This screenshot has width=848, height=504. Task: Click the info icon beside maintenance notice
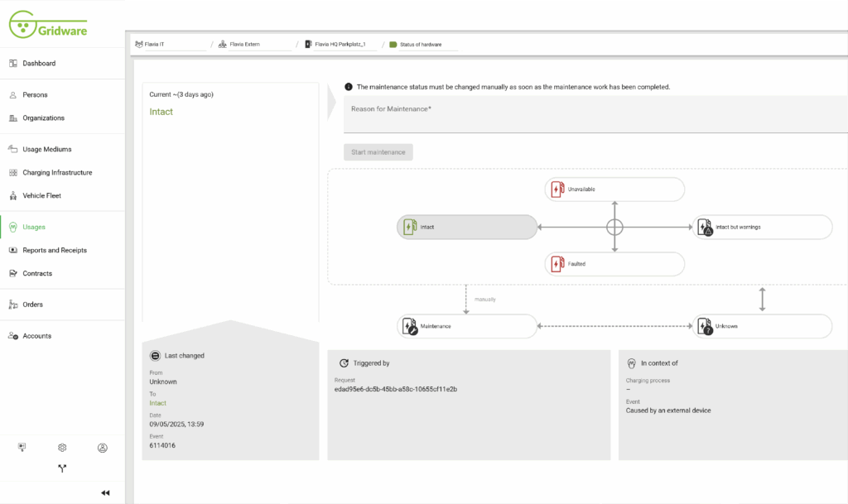[349, 86]
